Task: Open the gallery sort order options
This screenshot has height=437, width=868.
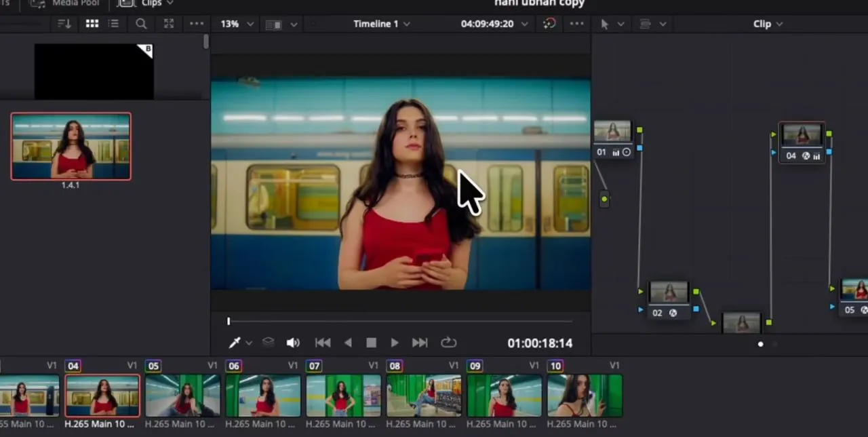Action: pos(64,24)
